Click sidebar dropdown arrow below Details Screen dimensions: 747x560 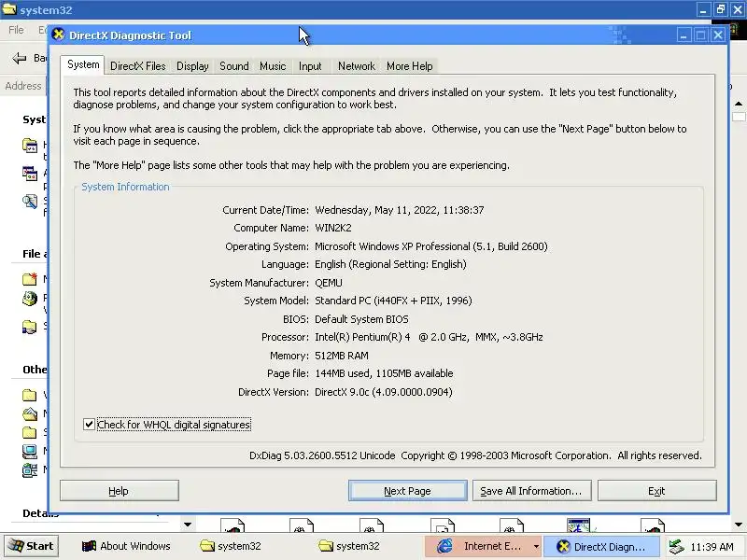point(188,525)
